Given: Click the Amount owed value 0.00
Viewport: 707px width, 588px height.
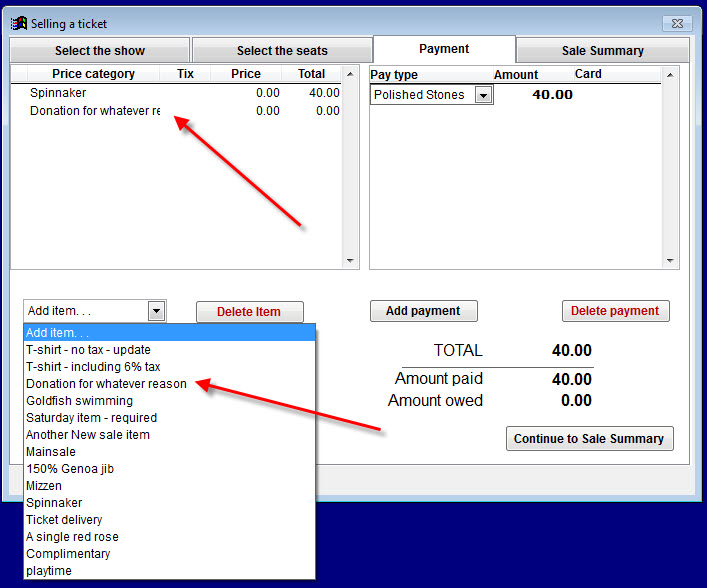Looking at the screenshot, I should pyautogui.click(x=576, y=400).
